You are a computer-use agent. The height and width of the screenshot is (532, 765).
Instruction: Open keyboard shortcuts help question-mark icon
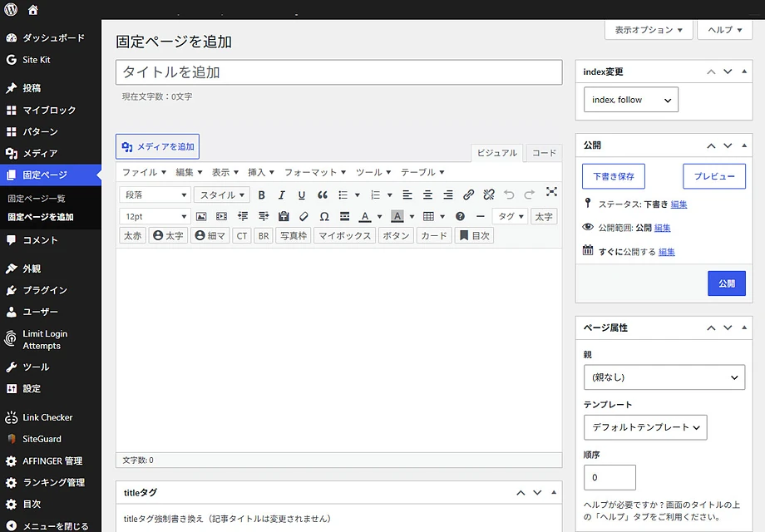click(x=460, y=216)
